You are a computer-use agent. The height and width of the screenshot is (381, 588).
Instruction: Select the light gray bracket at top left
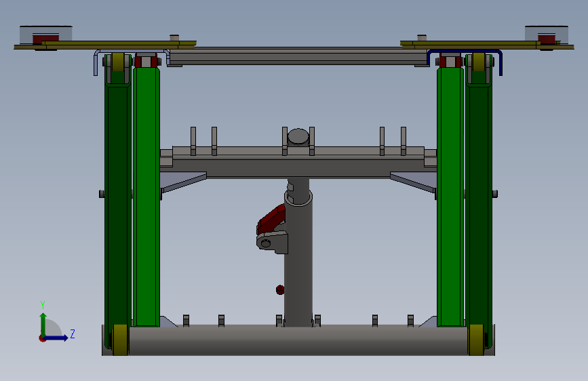click(132, 52)
